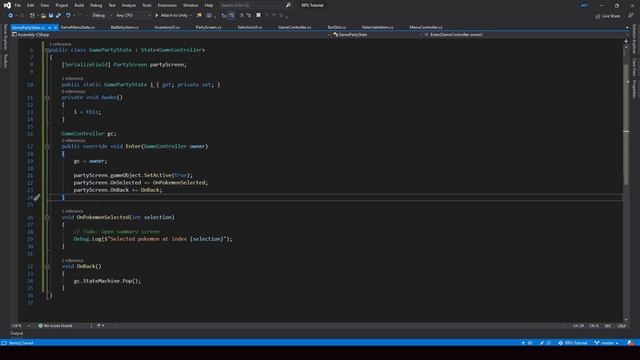Click the vertical scrollbar thumb in editor

tap(626, 124)
